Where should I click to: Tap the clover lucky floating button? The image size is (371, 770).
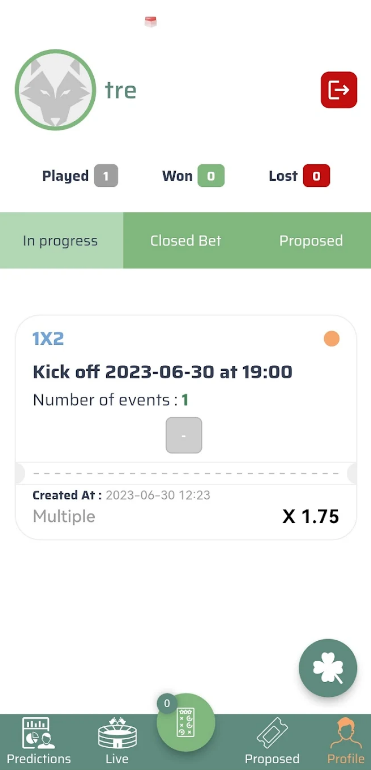[x=328, y=668]
